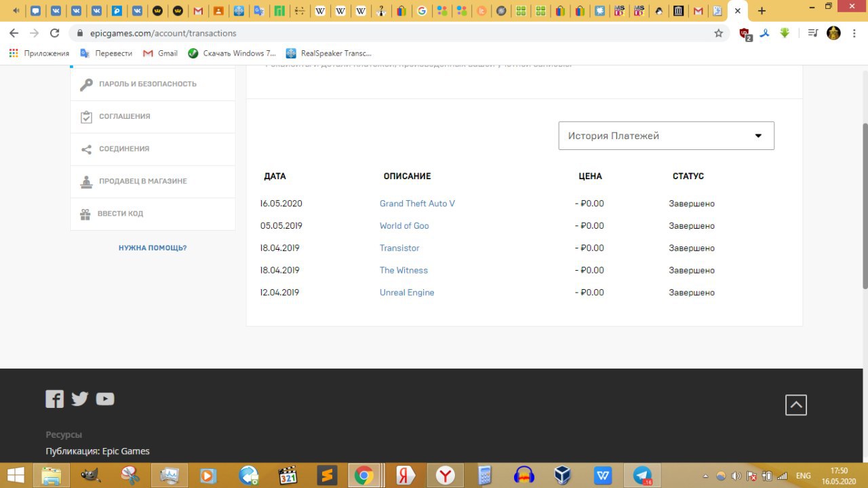Open the Unreal Engine transaction link
This screenshot has height=488, width=868.
tap(407, 293)
